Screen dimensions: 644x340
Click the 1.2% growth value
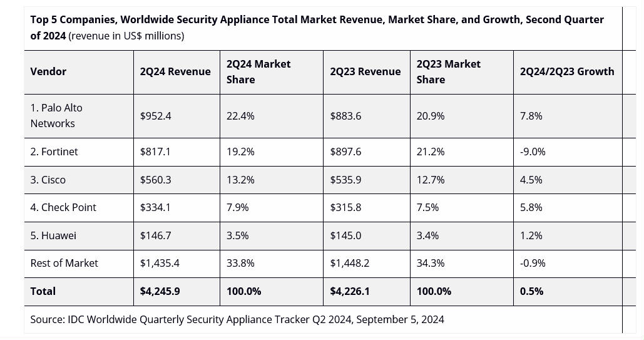[531, 235]
